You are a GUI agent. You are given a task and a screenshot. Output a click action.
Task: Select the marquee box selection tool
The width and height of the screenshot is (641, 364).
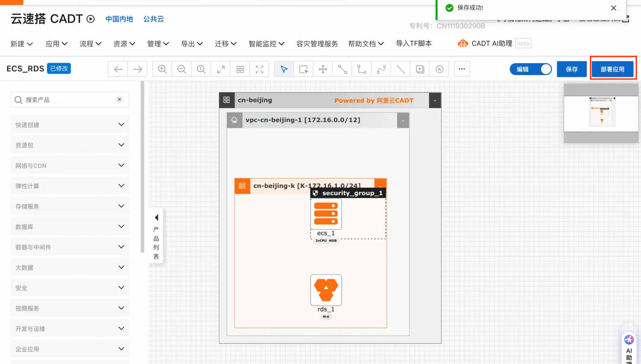point(303,69)
